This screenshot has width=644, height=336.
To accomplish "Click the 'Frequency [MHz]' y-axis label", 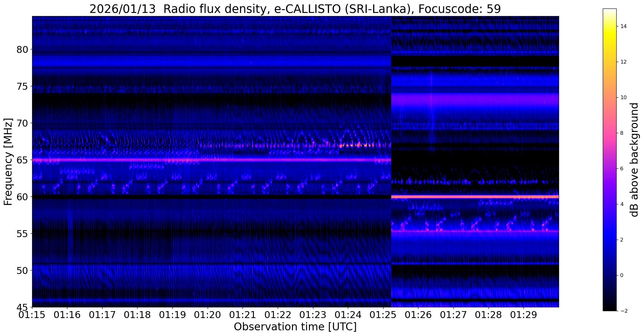I will (x=8, y=162).
